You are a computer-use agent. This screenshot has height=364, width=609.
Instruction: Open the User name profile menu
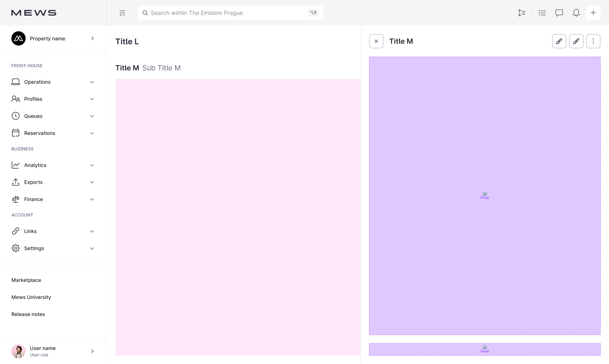tap(53, 351)
